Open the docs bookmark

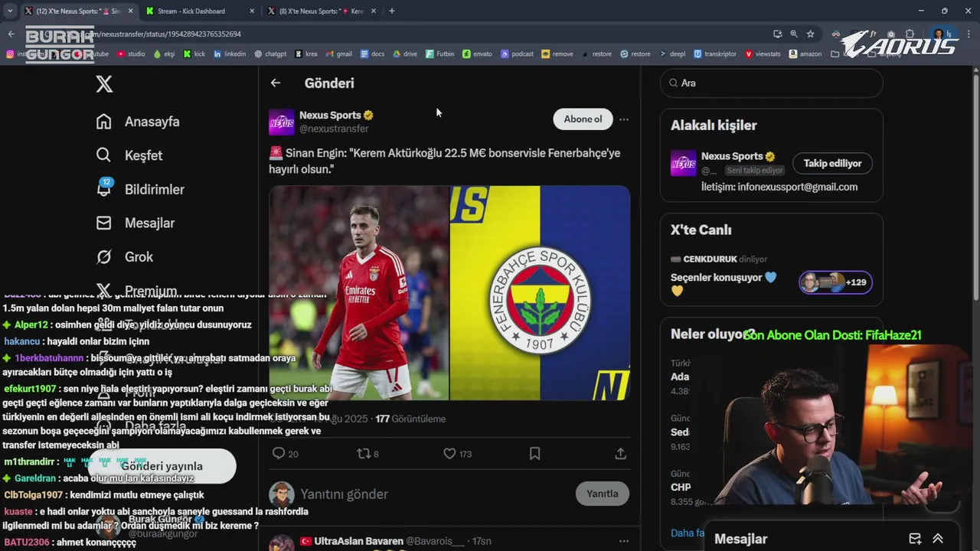[372, 54]
